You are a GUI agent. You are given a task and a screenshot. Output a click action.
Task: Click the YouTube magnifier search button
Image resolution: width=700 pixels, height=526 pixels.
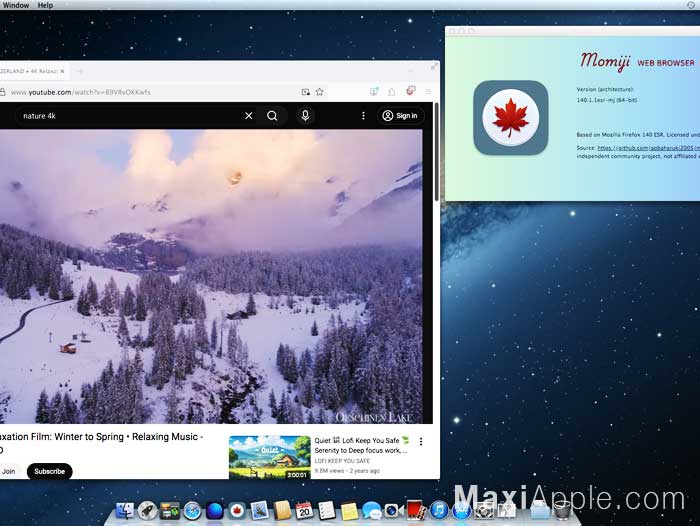[272, 116]
